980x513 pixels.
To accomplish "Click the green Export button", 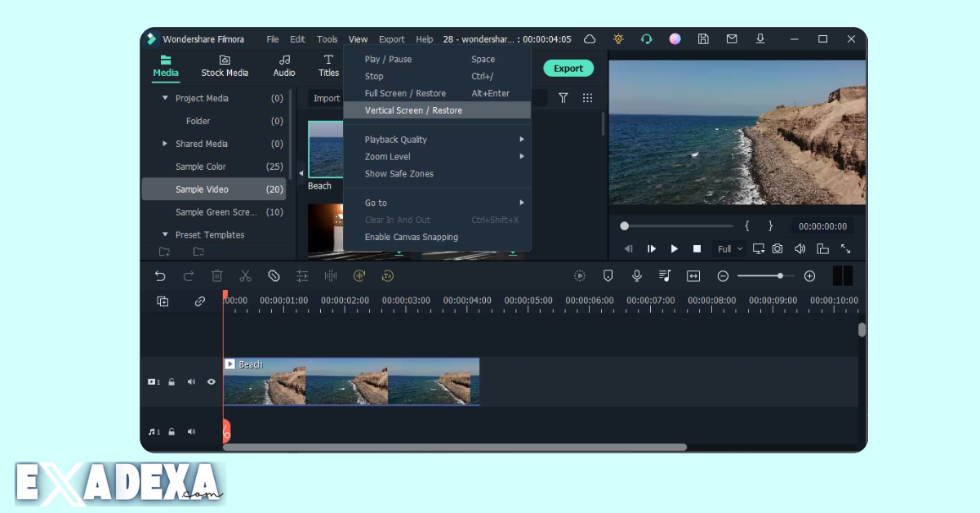I will [x=568, y=68].
